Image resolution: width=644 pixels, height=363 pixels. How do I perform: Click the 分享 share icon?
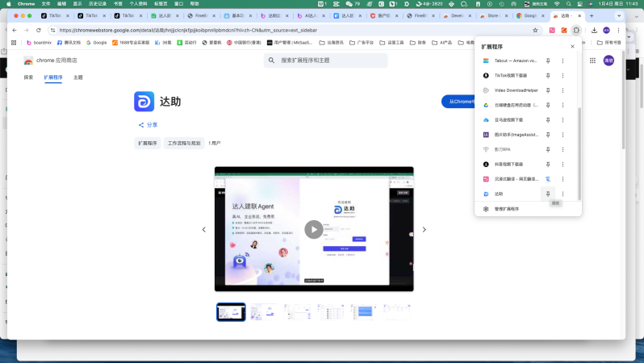tap(141, 125)
